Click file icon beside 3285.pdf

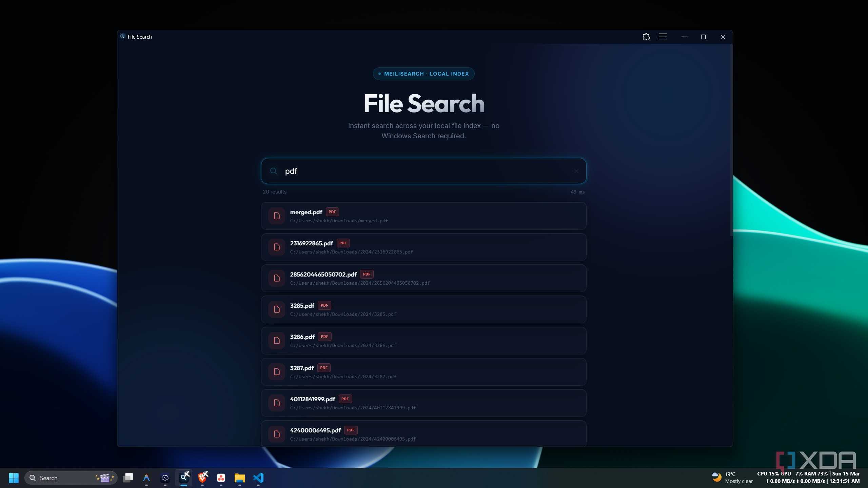tap(277, 309)
